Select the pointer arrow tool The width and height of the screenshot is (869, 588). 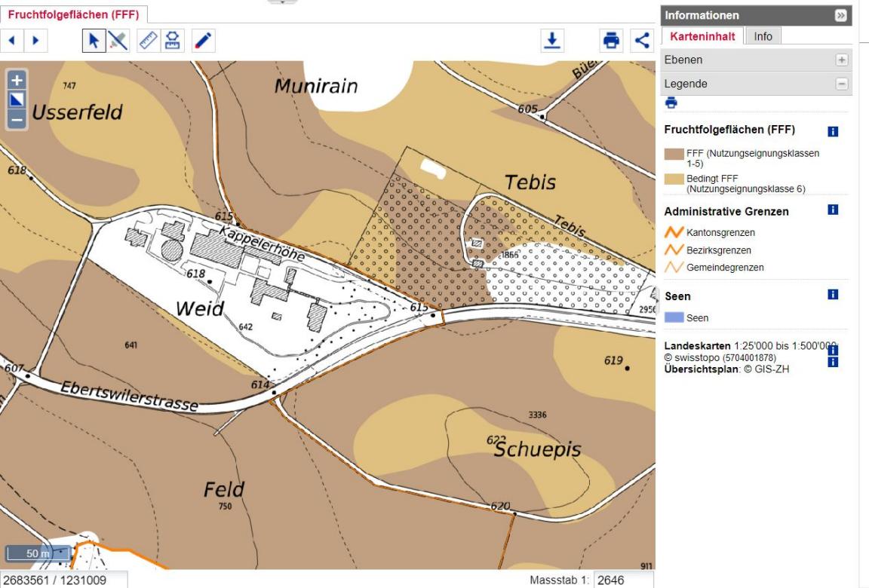[94, 41]
